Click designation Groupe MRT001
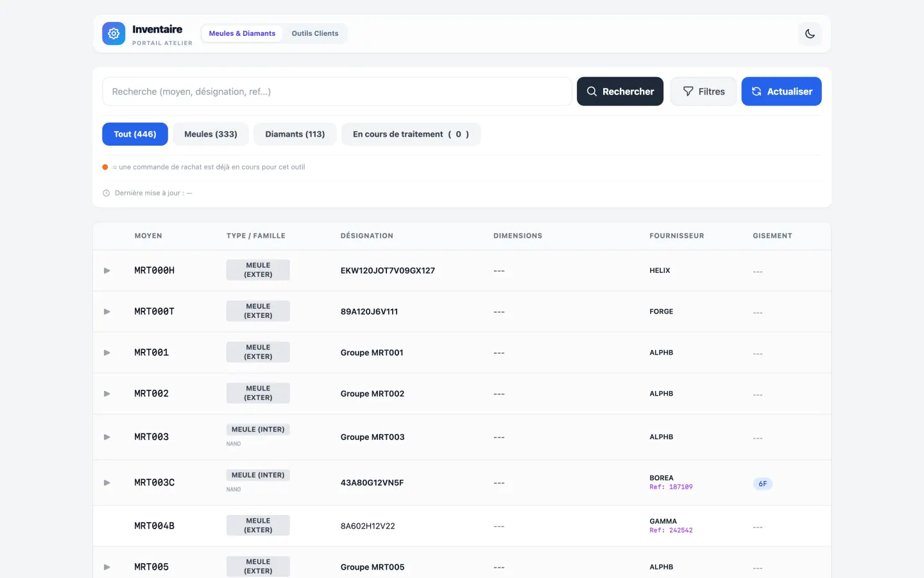Screen dimensions: 924x578 [x=372, y=353]
